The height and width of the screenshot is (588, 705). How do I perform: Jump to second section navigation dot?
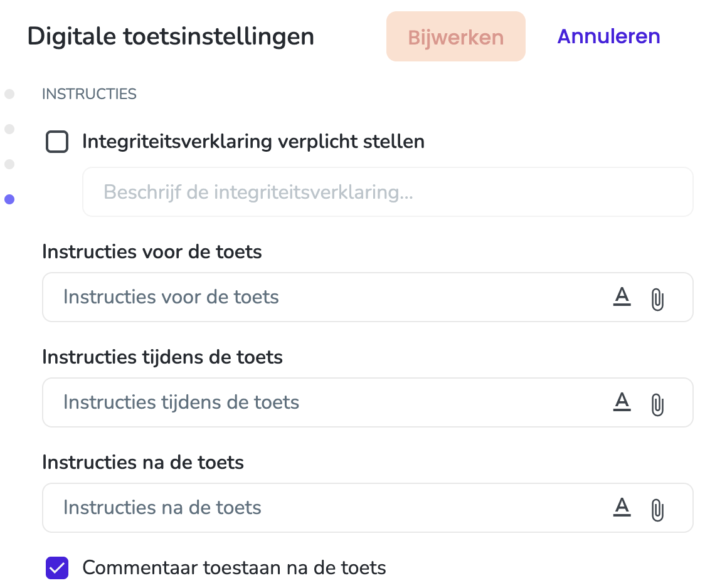point(9,129)
